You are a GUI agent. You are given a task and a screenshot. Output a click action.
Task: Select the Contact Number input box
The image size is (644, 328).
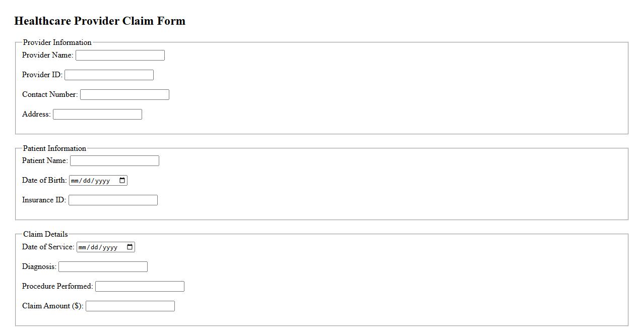click(124, 95)
